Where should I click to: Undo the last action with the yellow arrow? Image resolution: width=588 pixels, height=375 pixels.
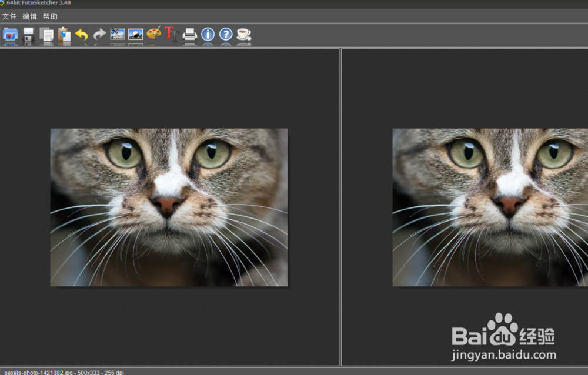pyautogui.click(x=81, y=35)
